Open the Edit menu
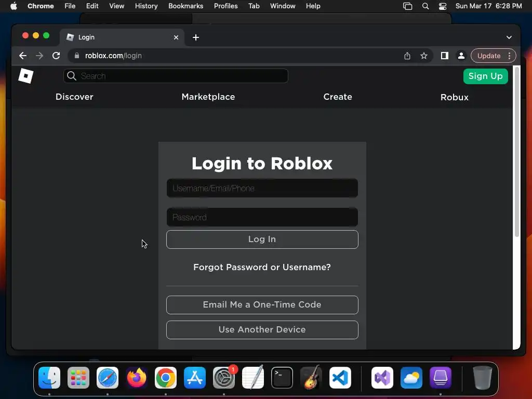The height and width of the screenshot is (399, 532). [92, 6]
